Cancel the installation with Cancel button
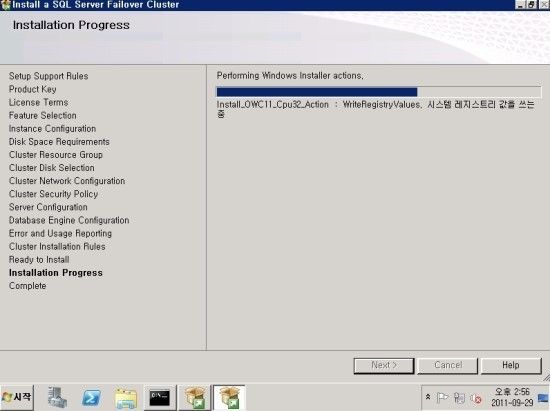 pyautogui.click(x=448, y=365)
